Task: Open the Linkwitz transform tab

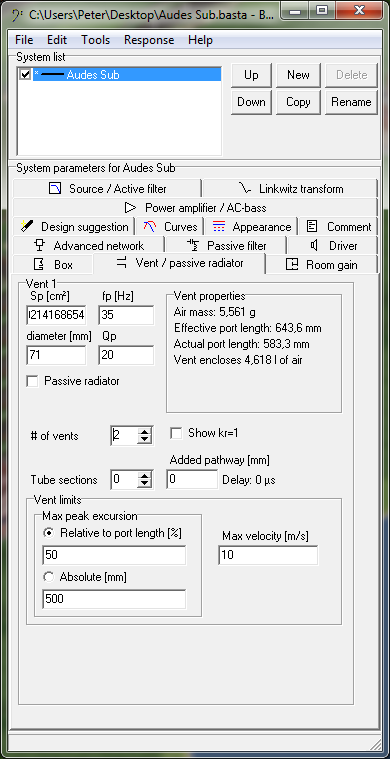Action: coord(290,189)
